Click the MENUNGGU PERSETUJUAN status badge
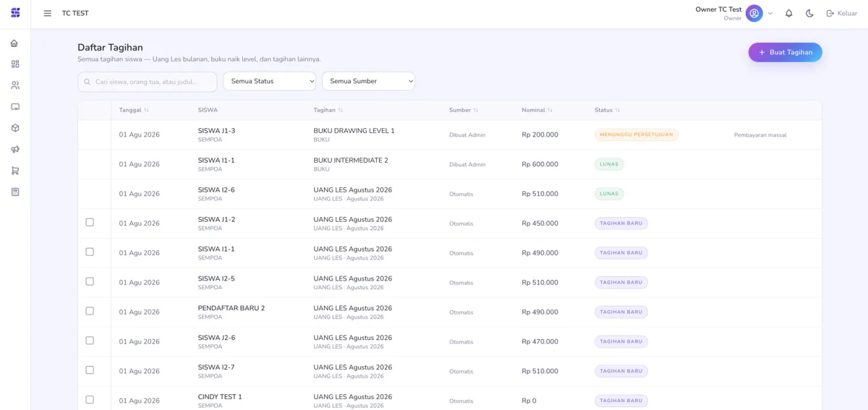The image size is (868, 410). [637, 134]
